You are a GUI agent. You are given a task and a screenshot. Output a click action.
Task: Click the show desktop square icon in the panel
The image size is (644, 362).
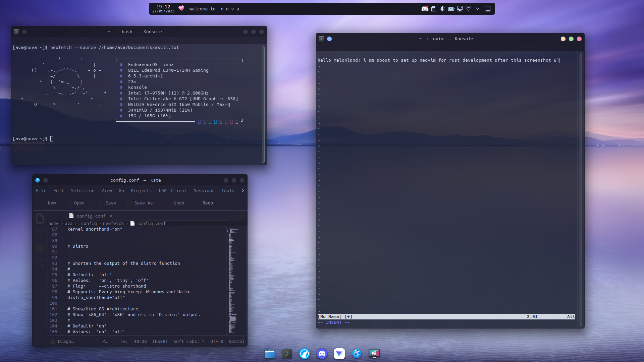pos(488,9)
